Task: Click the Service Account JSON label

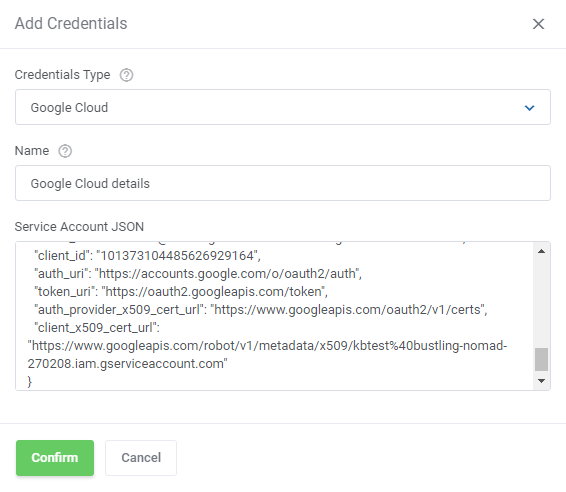Action: pos(79,227)
